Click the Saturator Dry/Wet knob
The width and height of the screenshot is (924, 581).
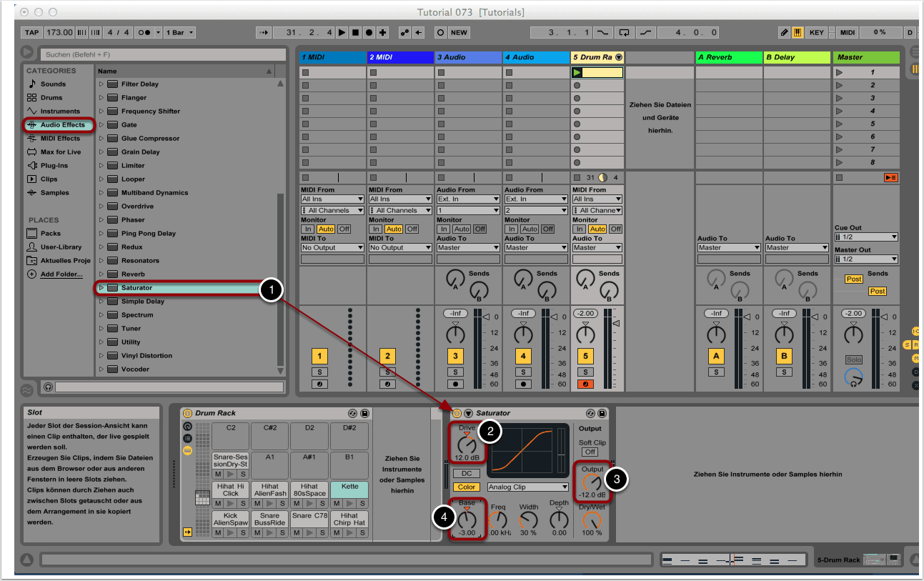(590, 520)
